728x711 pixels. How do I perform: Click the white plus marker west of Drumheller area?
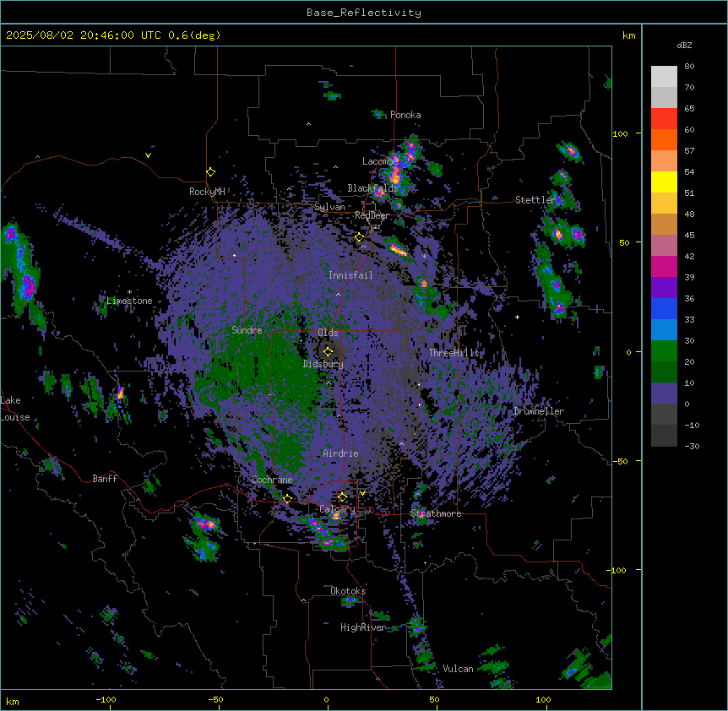[517, 317]
